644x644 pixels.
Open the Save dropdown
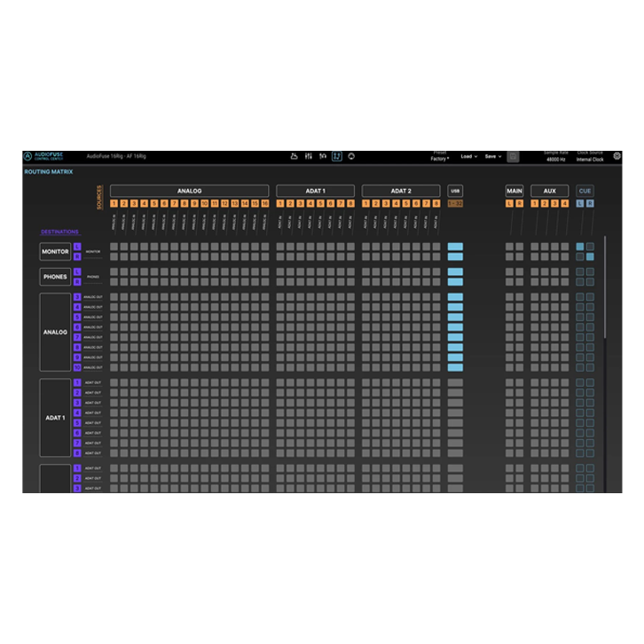pyautogui.click(x=493, y=156)
